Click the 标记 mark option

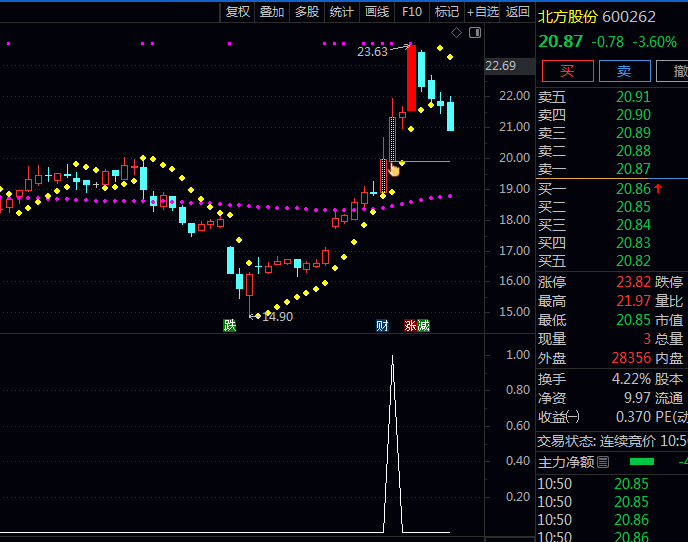[x=447, y=12]
